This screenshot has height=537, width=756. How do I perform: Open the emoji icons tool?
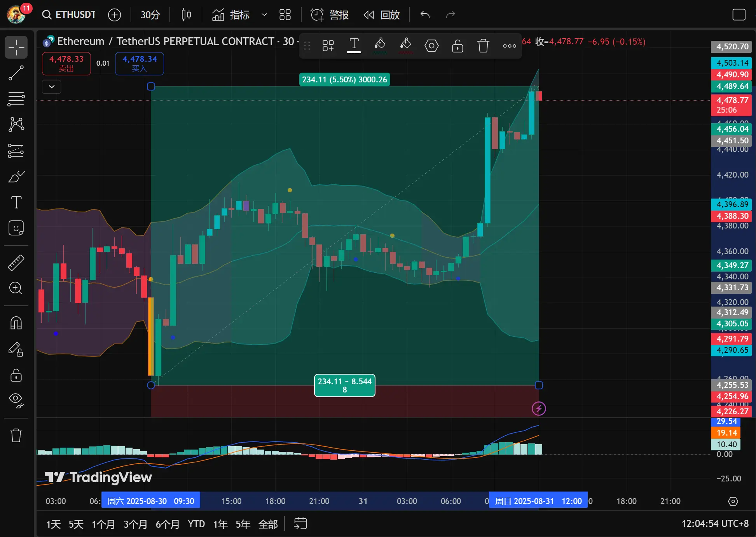click(16, 228)
